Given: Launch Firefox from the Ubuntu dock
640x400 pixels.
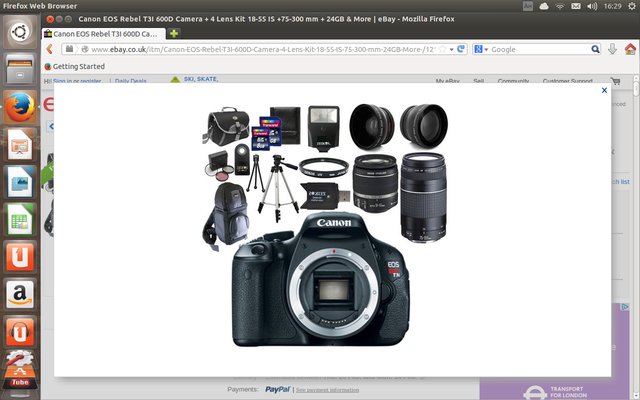Looking at the screenshot, I should (x=19, y=108).
